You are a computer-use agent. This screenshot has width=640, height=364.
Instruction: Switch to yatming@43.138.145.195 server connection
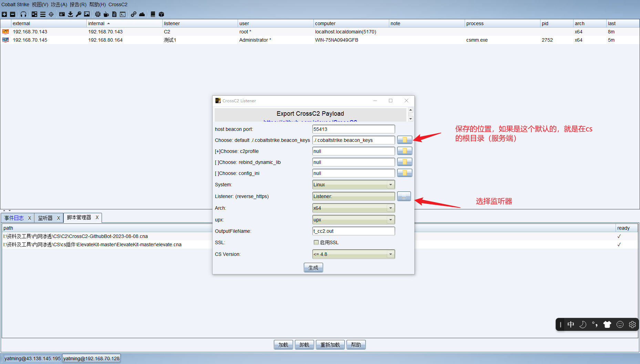[x=32, y=358]
